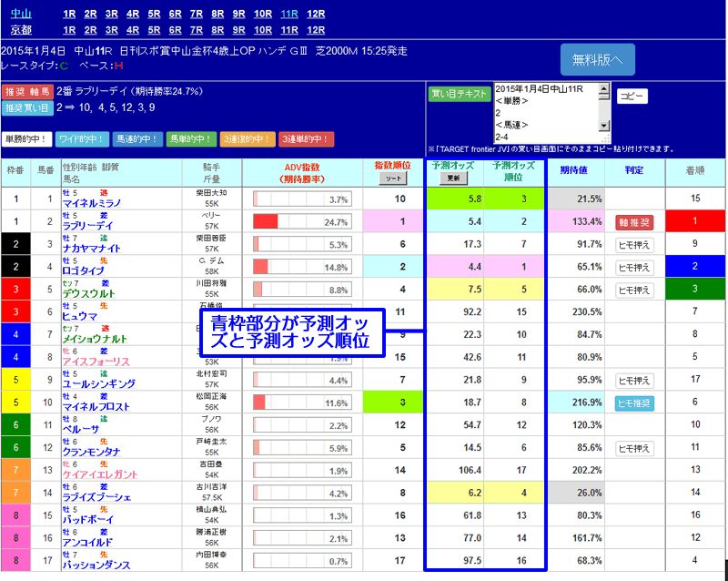Click the 11.6% win-rate bar for マイネルフロスト
Viewport: 728px width, 581px height.
tap(302, 403)
